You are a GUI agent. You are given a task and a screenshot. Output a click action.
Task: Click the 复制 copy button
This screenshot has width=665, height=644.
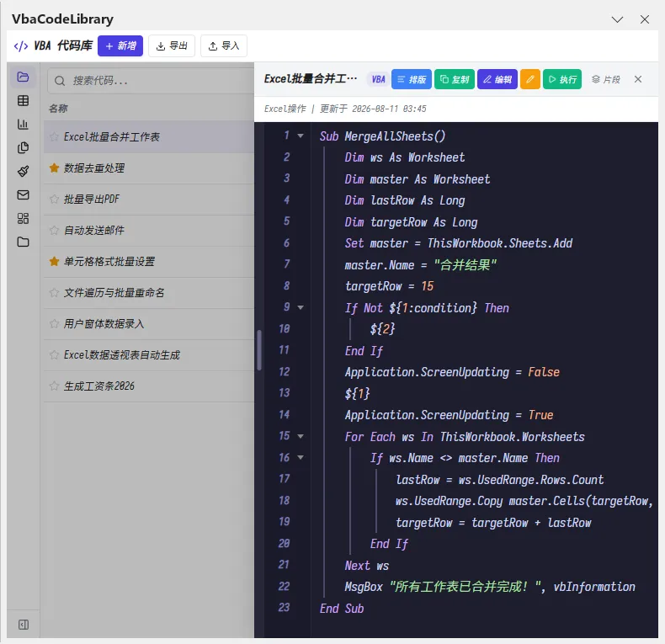(x=455, y=79)
